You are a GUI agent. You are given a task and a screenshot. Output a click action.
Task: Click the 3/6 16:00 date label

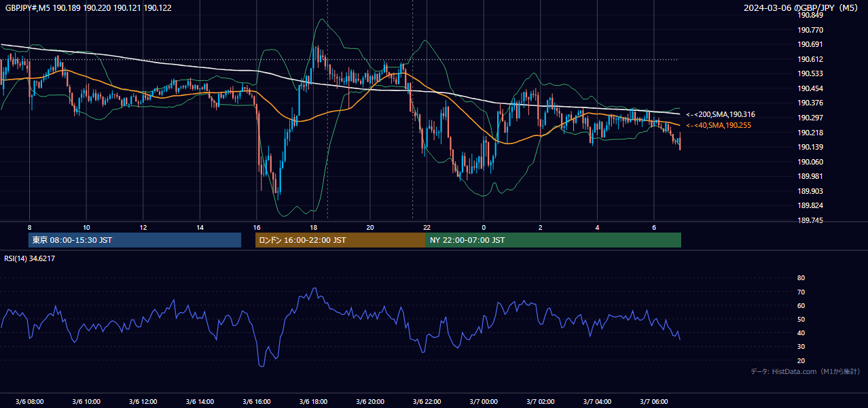[256, 401]
